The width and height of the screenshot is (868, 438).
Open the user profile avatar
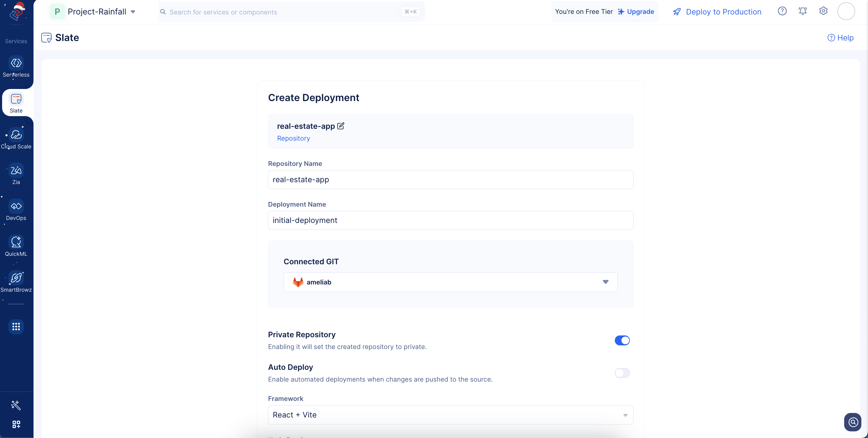coord(846,11)
